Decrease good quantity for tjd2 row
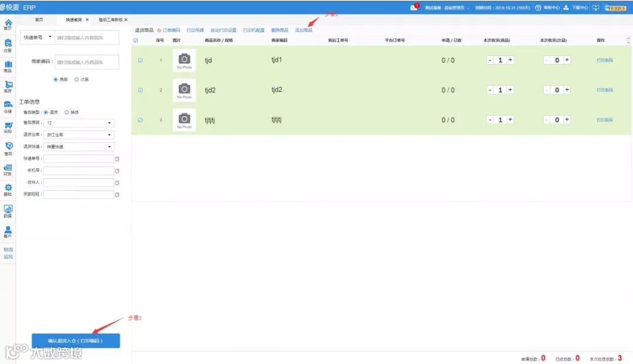Viewport: 633px width, 364px height. point(490,90)
